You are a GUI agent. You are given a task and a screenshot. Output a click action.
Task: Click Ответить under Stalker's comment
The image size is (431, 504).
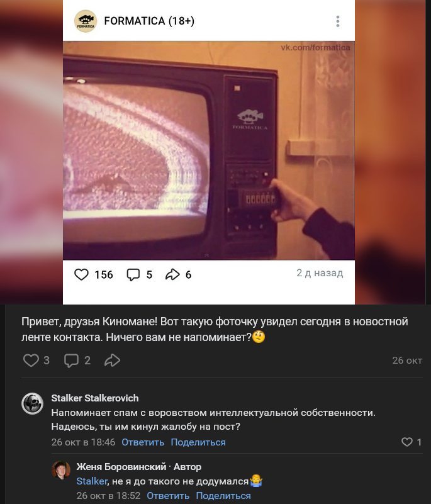(143, 442)
